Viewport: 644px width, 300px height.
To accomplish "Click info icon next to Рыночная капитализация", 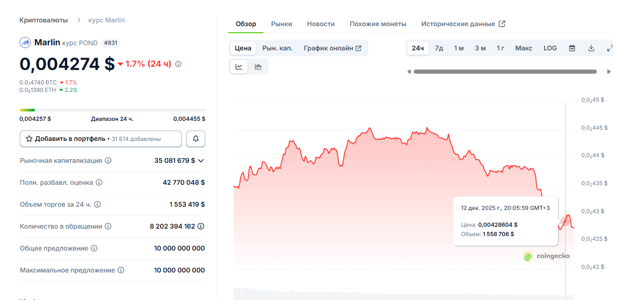I will pyautogui.click(x=108, y=160).
